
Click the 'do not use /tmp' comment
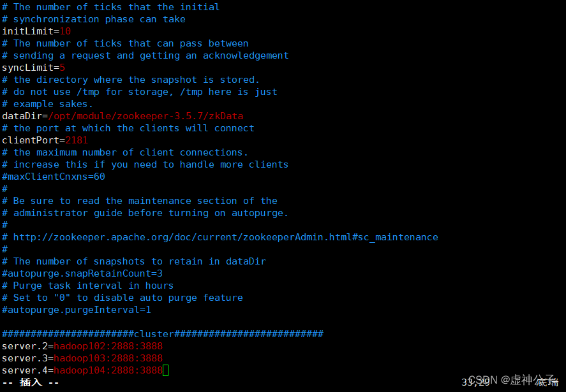[139, 92]
